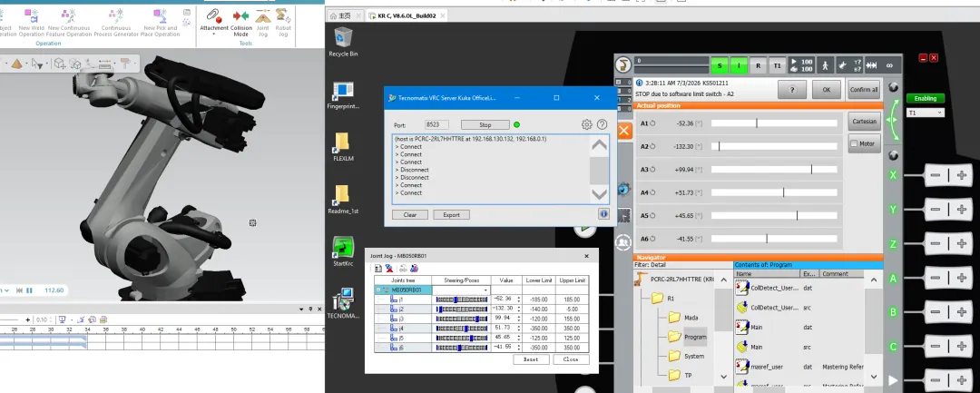The image size is (980, 393).
Task: Adjust the j3 steering slider
Action: click(461, 319)
